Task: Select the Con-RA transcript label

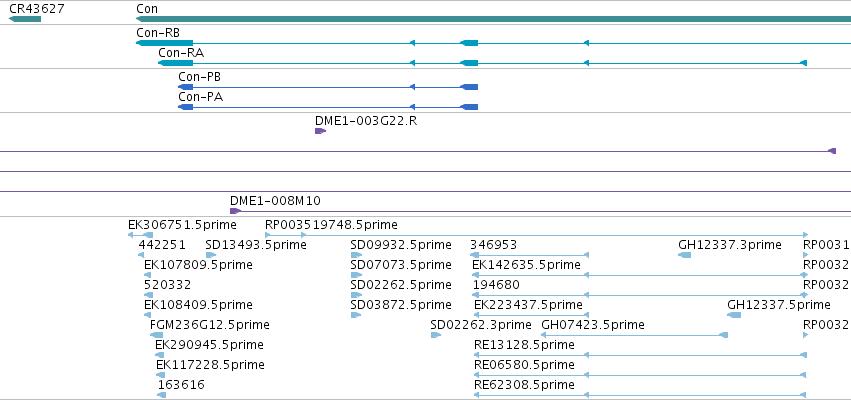Action: [x=181, y=53]
